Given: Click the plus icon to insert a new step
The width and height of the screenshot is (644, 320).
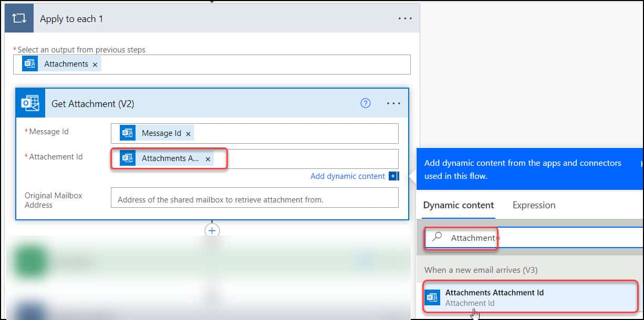Looking at the screenshot, I should [212, 230].
